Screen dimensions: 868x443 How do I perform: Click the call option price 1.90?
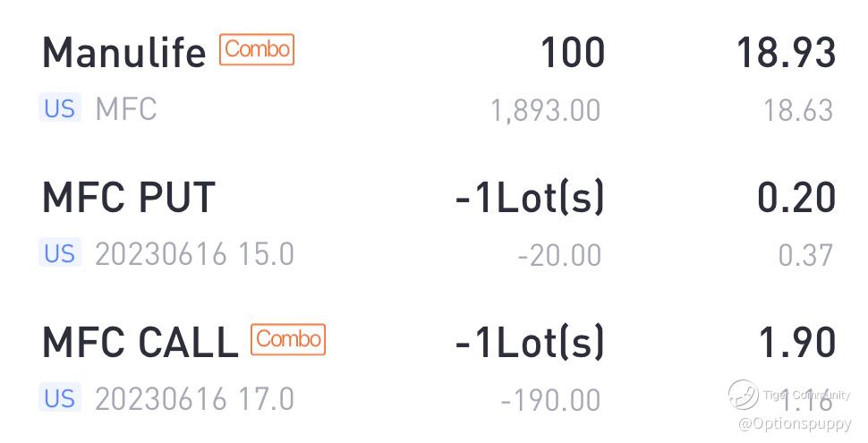coord(797,342)
